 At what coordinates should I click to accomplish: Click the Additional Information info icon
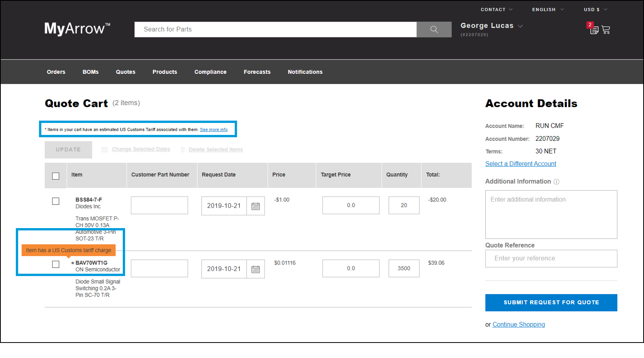pyautogui.click(x=556, y=182)
